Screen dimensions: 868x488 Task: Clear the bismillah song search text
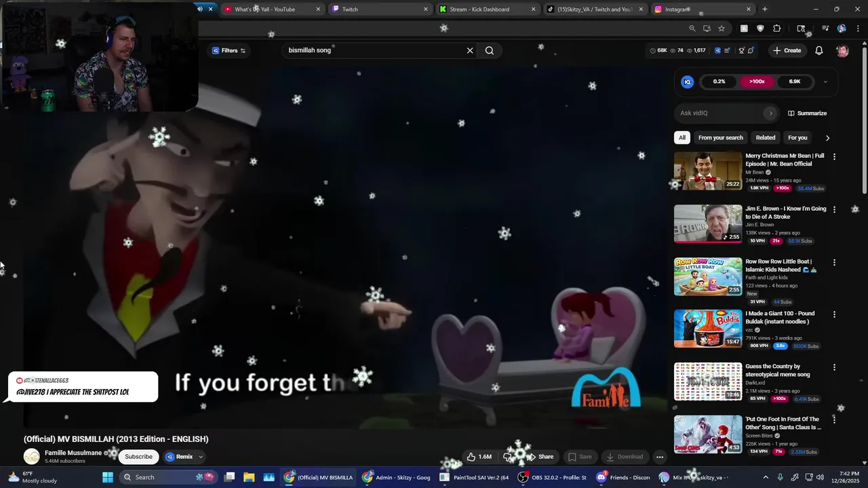[470, 51]
